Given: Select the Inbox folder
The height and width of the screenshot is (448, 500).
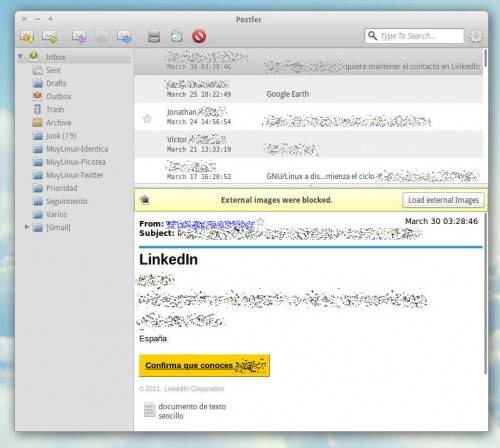Looking at the screenshot, I should [x=73, y=57].
